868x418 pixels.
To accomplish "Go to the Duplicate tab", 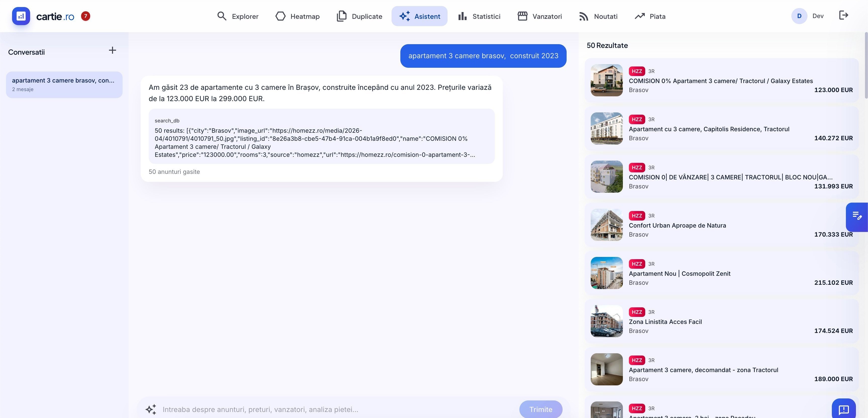I will coord(359,16).
